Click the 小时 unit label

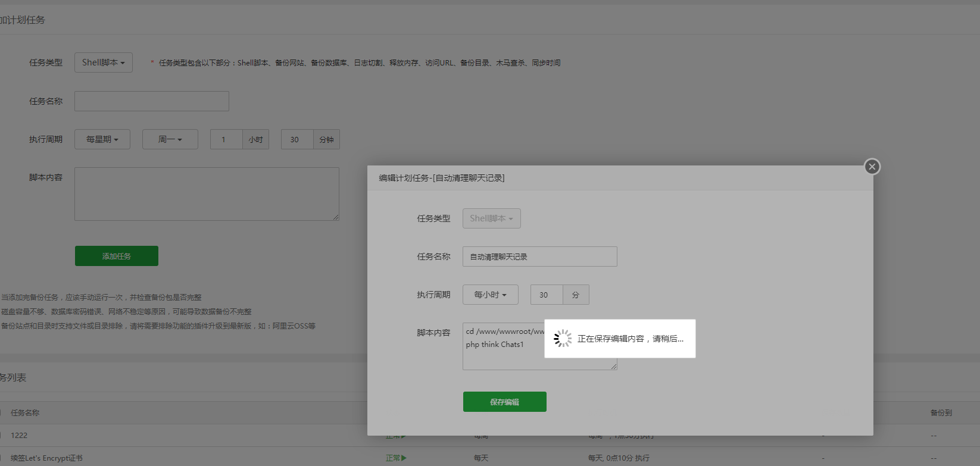coord(256,139)
